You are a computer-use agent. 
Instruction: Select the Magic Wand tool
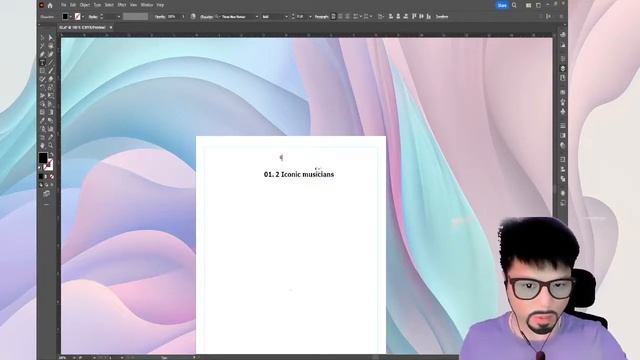(42, 46)
